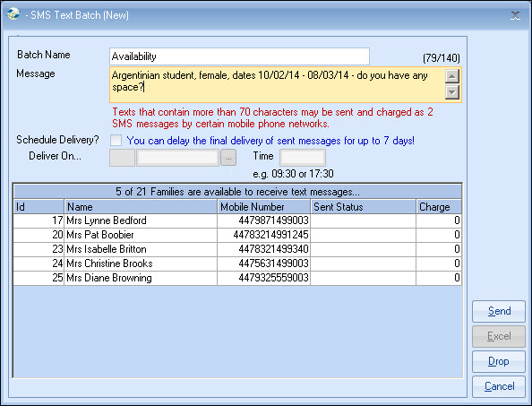
Task: Select the Mrs Christine Brooks row
Action: pos(237,263)
